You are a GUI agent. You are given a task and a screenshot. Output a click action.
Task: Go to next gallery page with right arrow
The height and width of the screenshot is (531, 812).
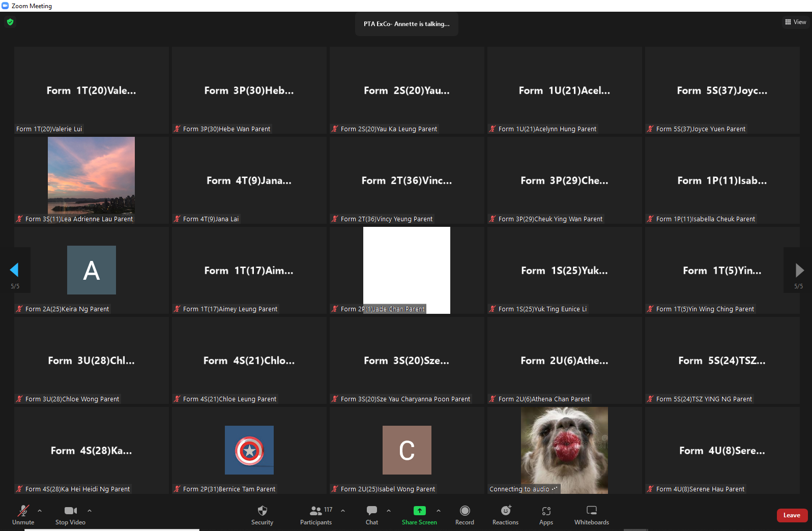pyautogui.click(x=799, y=270)
